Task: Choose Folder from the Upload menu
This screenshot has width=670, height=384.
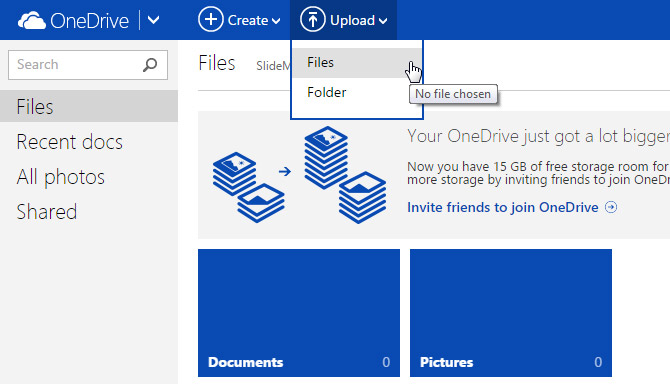Action: [357, 92]
